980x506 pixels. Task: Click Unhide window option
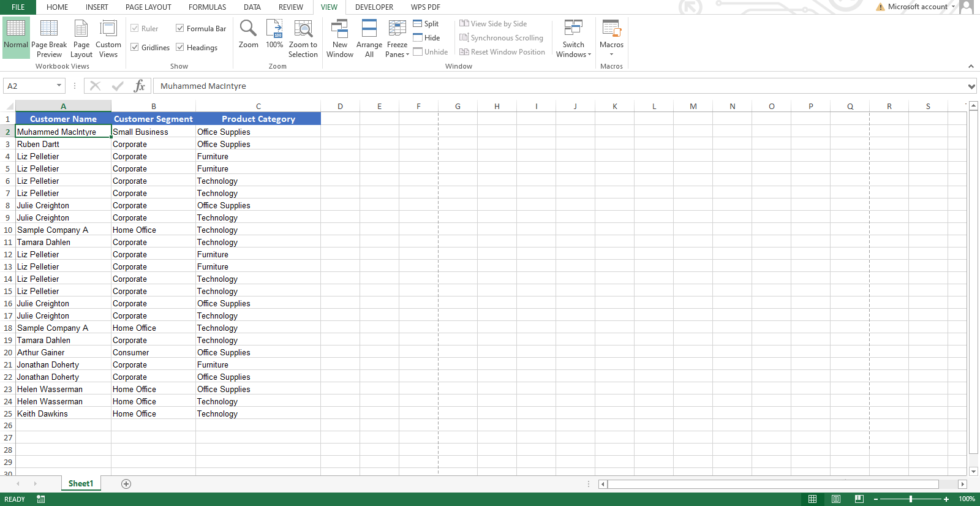point(431,52)
